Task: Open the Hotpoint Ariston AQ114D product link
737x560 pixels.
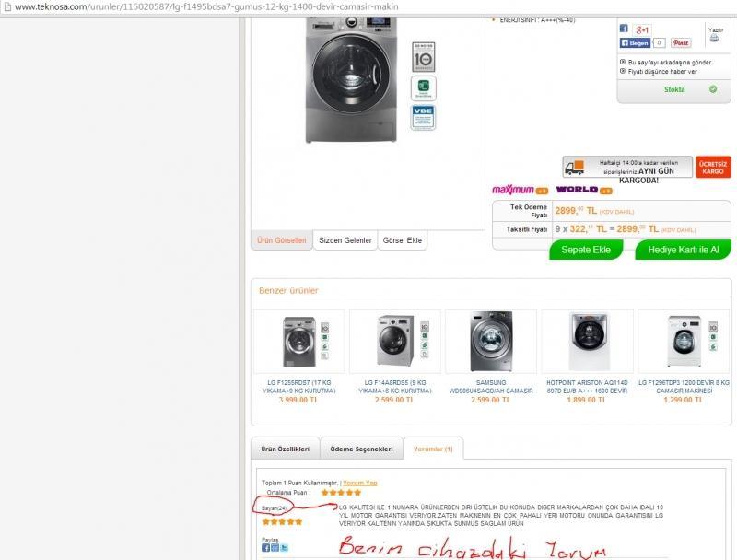Action: tap(587, 387)
